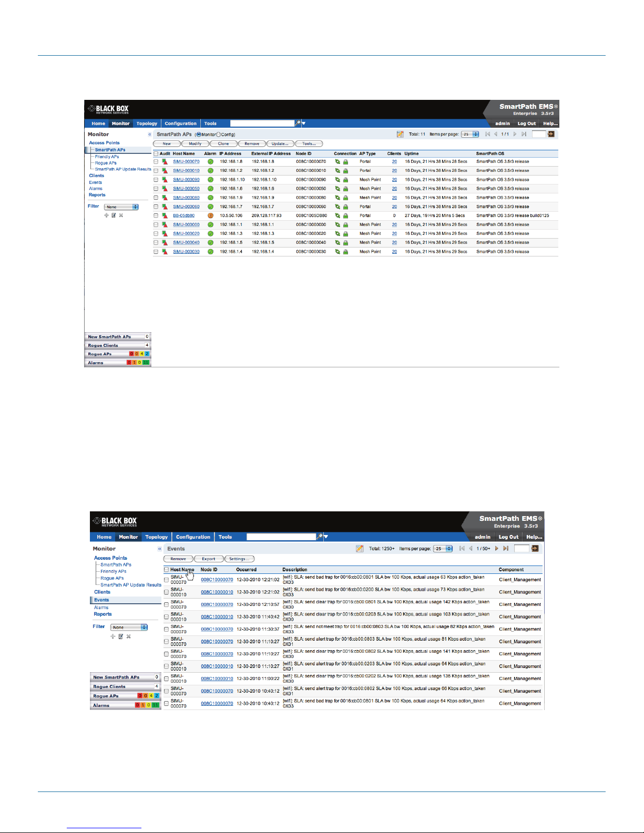The height and width of the screenshot is (833, 644).
Task: Open the Help menu on the Events screen
Action: point(534,537)
